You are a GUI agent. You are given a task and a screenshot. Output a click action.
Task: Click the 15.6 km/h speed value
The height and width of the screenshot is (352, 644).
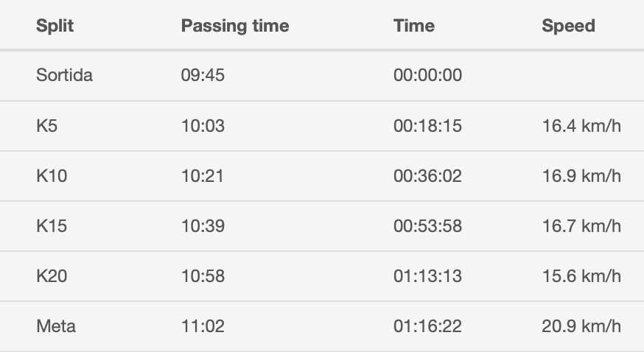(x=581, y=276)
